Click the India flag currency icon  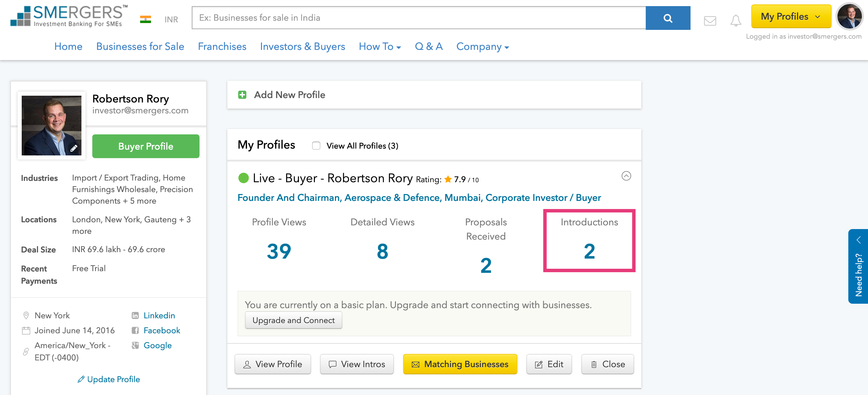coord(146,19)
